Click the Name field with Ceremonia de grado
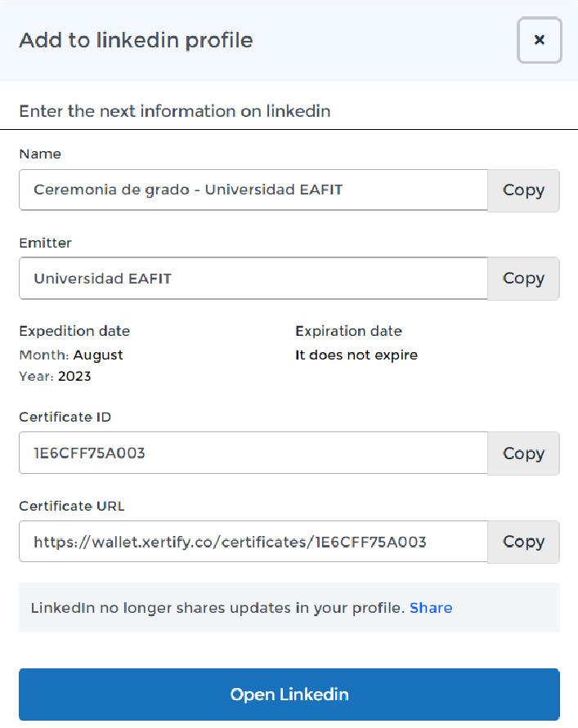The height and width of the screenshot is (728, 578). coord(253,190)
